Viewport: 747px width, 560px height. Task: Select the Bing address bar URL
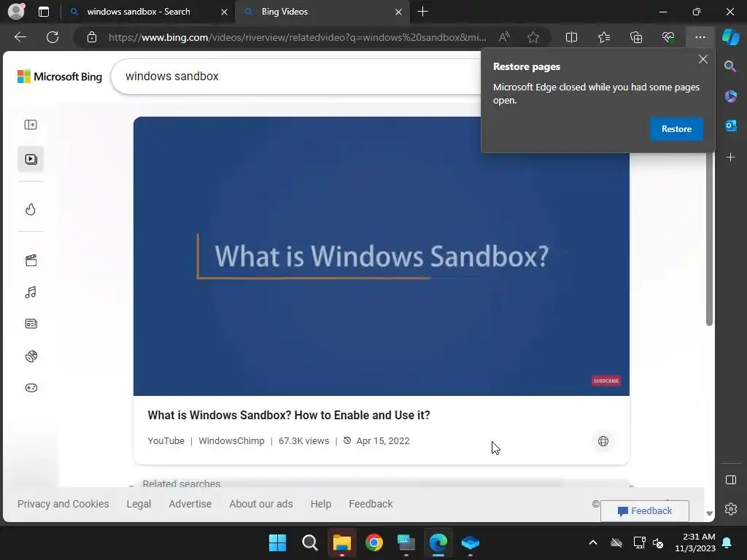tap(298, 37)
